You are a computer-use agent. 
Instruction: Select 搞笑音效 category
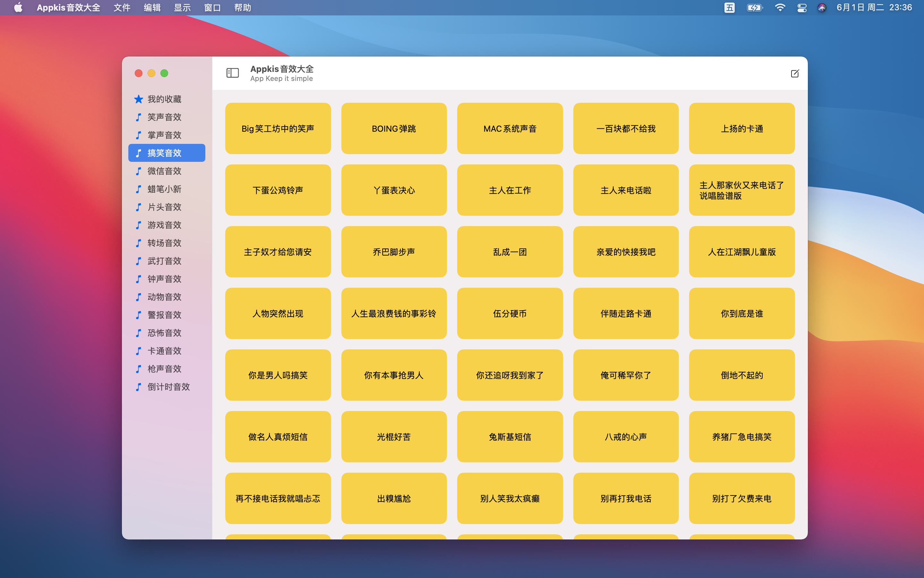coord(167,153)
